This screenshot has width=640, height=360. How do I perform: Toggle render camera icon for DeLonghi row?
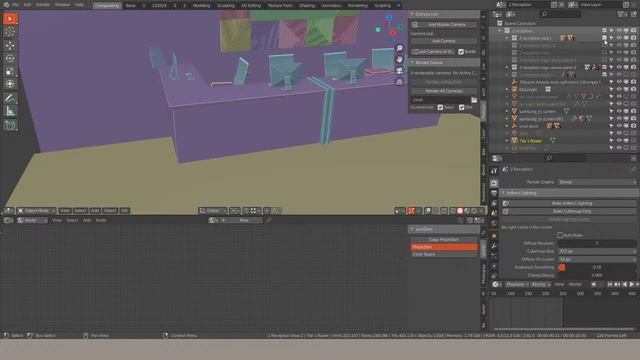(633, 89)
